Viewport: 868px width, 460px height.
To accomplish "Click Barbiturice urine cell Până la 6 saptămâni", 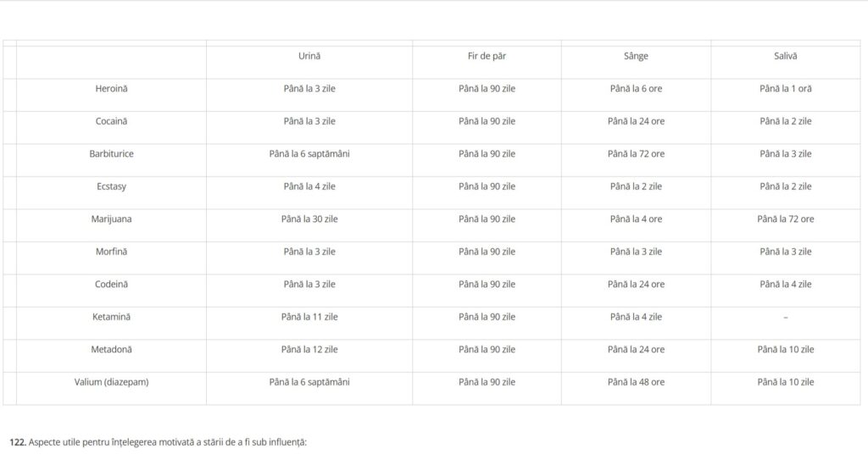I will tap(309, 154).
